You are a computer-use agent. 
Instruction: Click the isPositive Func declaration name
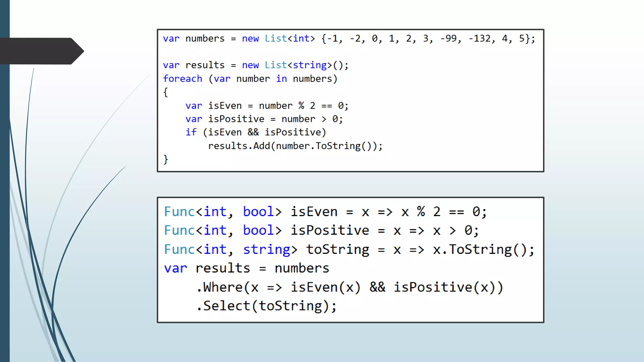pos(330,230)
